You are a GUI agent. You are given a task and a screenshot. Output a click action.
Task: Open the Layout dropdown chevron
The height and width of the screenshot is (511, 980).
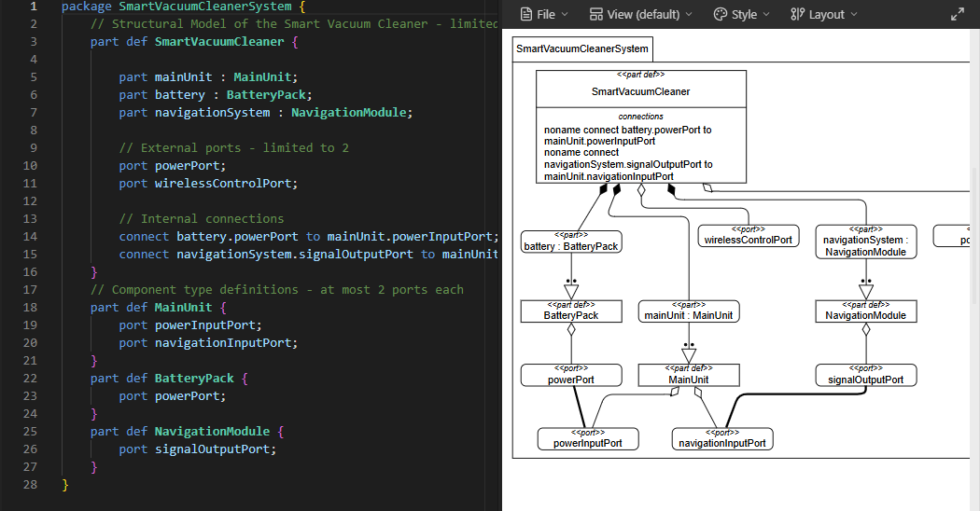tap(853, 15)
